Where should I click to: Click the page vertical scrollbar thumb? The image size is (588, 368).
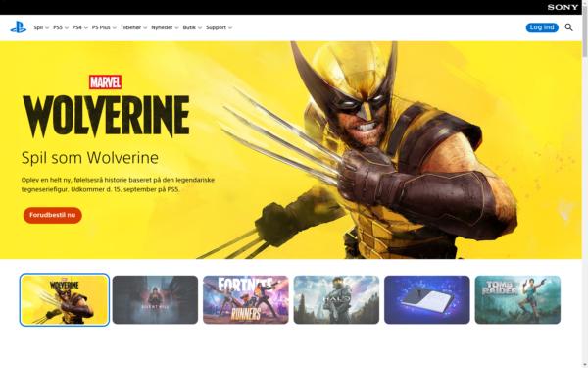[x=585, y=32]
